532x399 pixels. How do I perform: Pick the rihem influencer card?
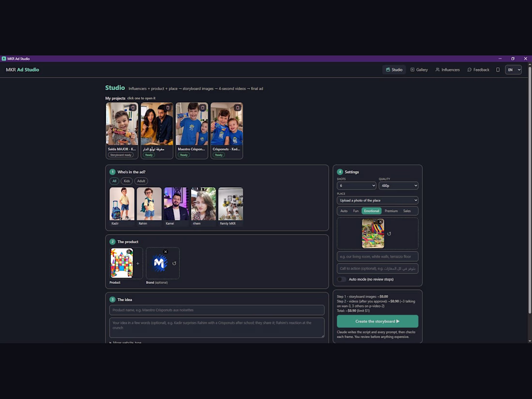[203, 207]
